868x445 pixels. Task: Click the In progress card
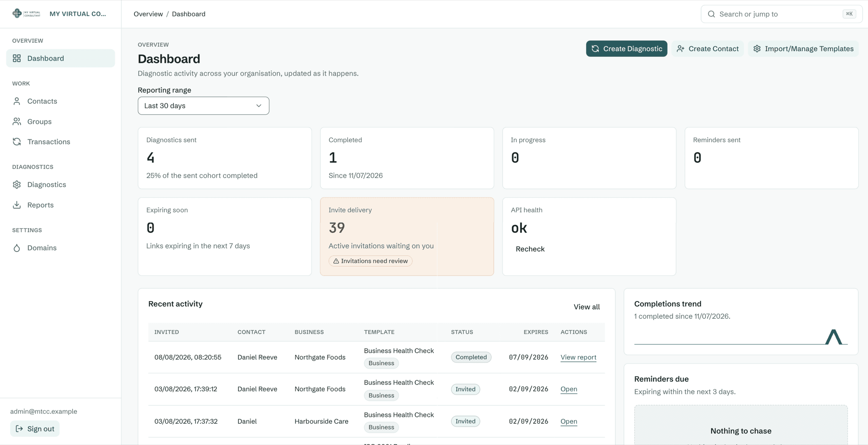589,158
